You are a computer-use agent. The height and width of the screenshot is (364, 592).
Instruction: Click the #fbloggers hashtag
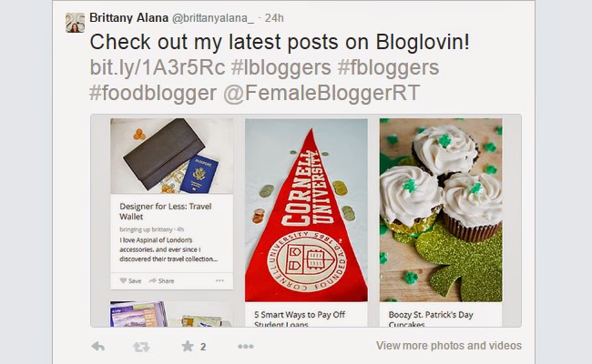click(x=388, y=67)
